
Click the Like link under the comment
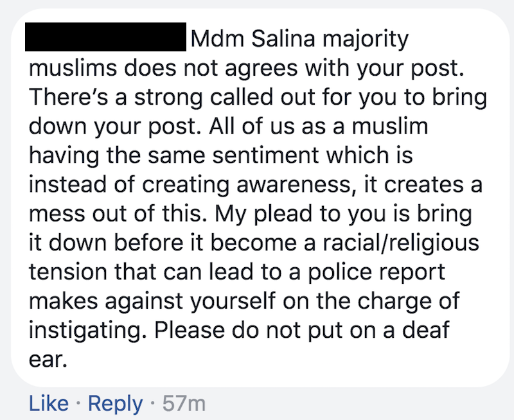49,403
